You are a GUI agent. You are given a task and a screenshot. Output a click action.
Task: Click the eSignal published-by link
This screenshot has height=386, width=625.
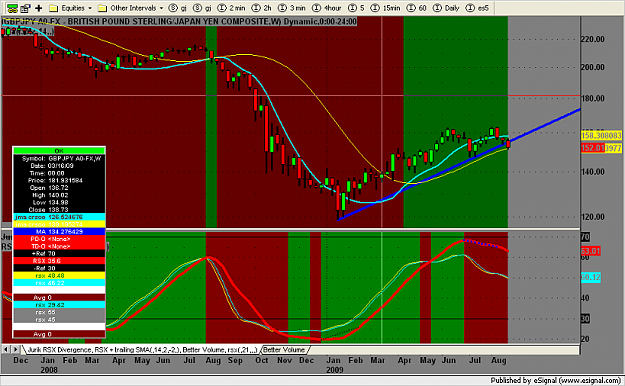tap(555, 380)
